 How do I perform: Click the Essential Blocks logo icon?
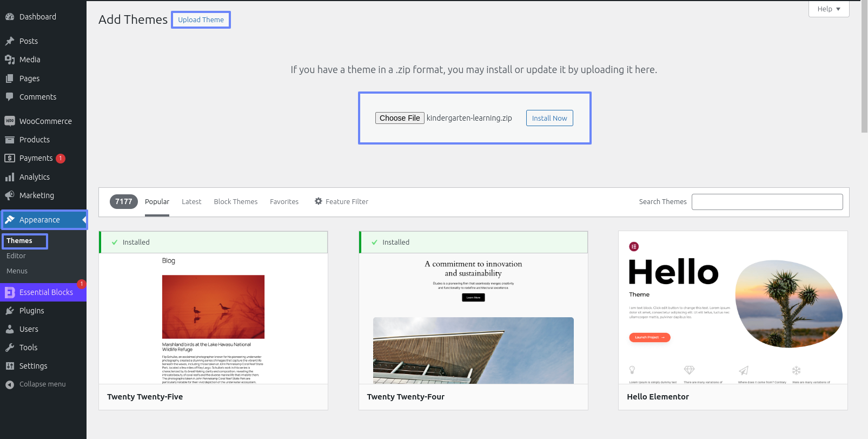point(10,292)
